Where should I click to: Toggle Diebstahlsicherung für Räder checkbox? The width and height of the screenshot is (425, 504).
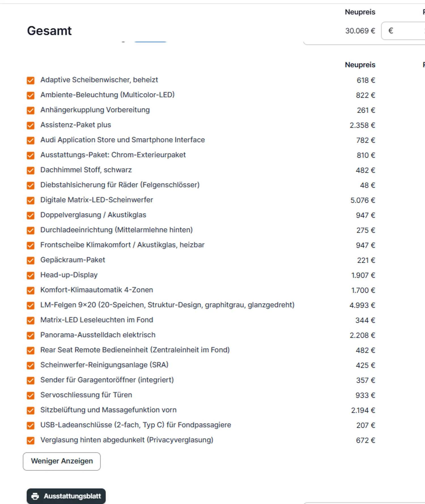[x=31, y=185]
